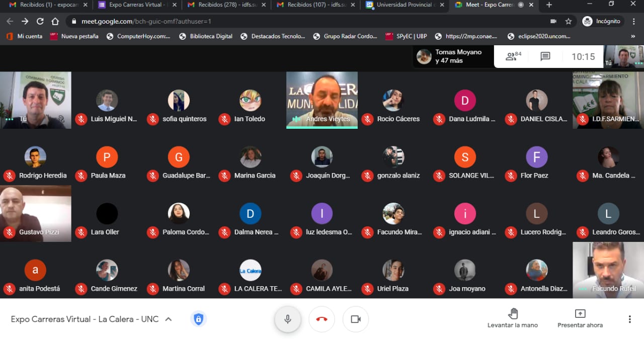
Task: Switch to the Expo Carreras Virtual tab
Action: coord(137,5)
